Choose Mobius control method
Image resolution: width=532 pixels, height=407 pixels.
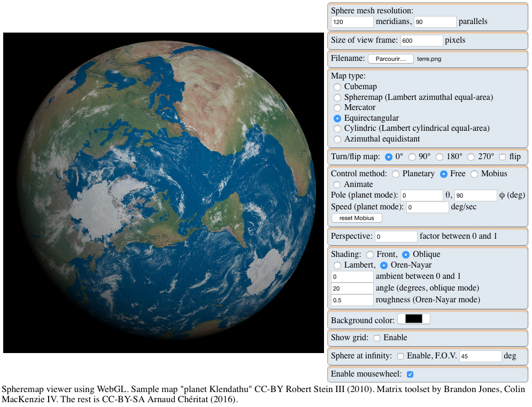pos(474,174)
